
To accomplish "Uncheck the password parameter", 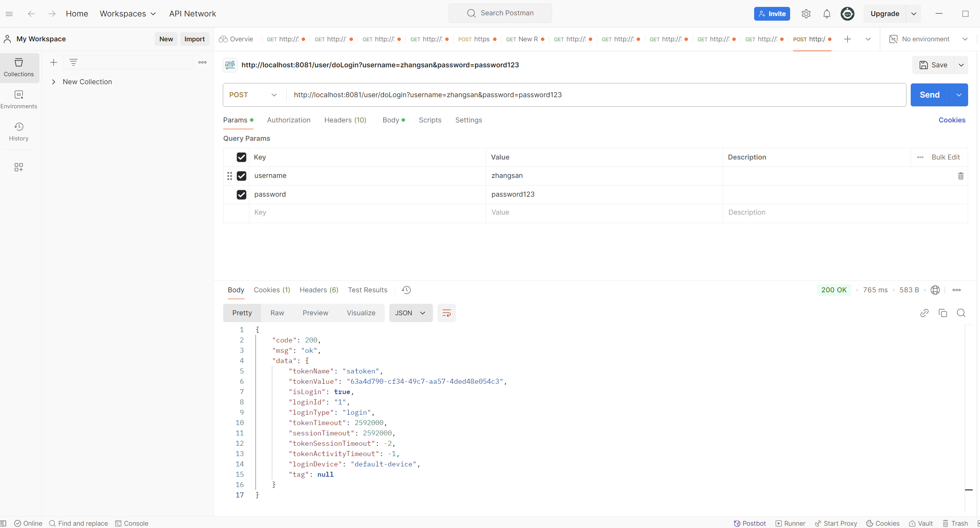I will pyautogui.click(x=242, y=194).
